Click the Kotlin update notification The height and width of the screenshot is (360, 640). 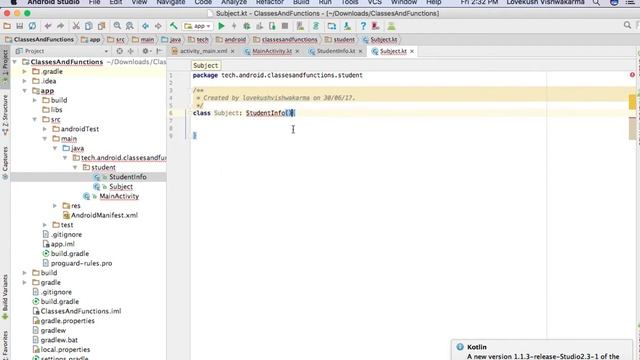coord(543,350)
